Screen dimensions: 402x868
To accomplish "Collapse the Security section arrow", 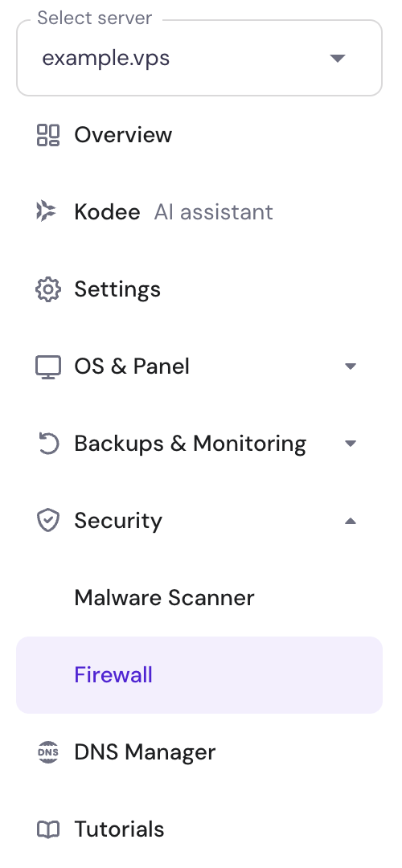I will pos(350,521).
